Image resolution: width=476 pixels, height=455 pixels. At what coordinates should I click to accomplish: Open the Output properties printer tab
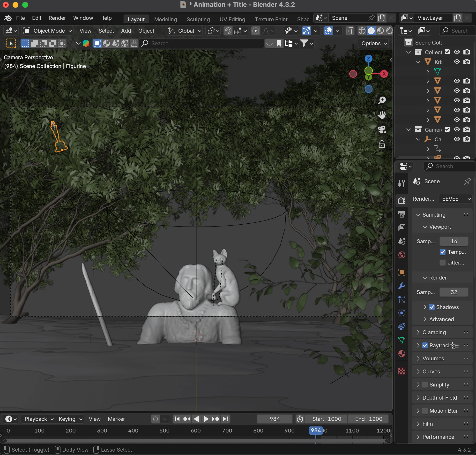[x=402, y=214]
